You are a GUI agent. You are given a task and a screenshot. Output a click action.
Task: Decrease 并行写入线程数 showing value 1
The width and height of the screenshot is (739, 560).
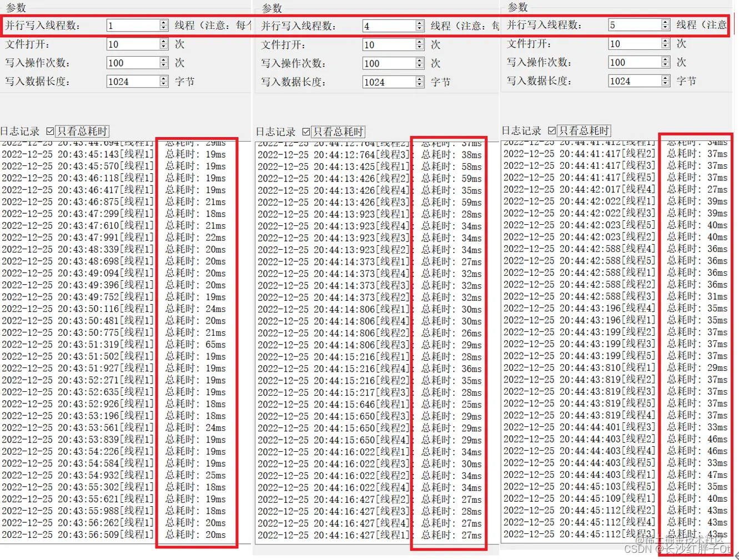pyautogui.click(x=163, y=28)
